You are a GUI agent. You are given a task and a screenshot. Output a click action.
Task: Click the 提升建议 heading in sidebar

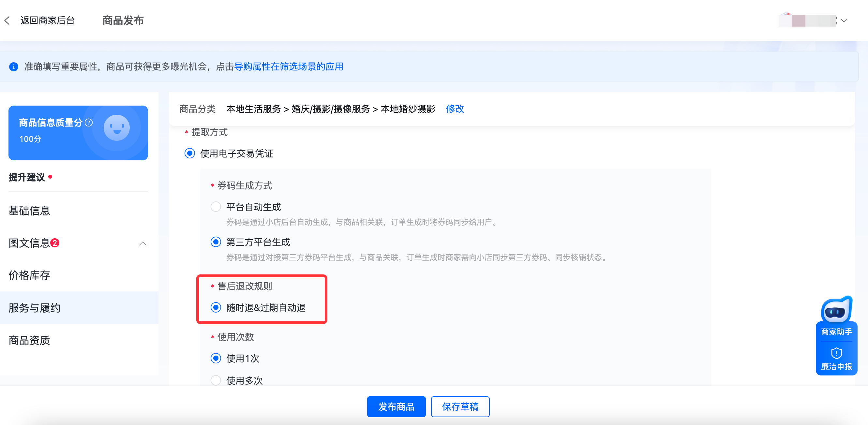[x=27, y=178]
